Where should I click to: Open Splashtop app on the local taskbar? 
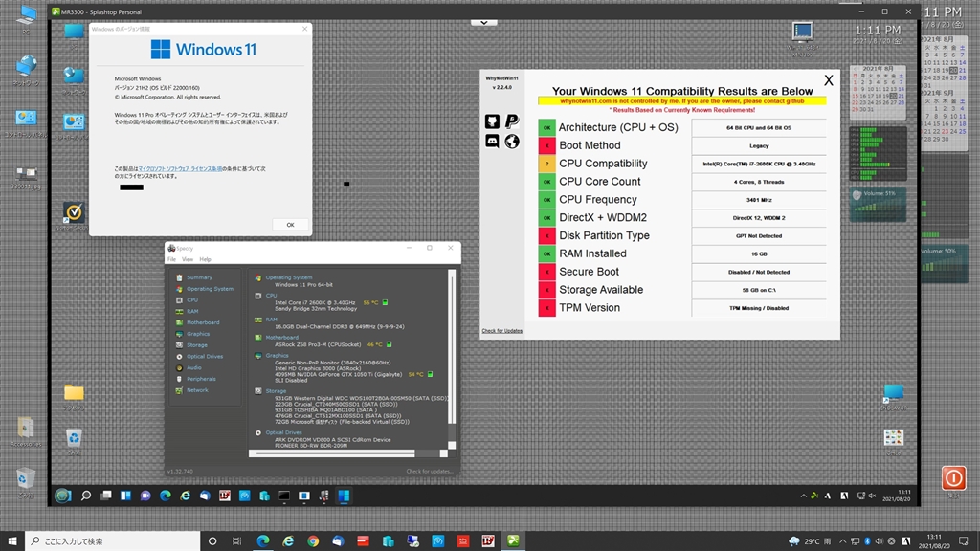(513, 541)
